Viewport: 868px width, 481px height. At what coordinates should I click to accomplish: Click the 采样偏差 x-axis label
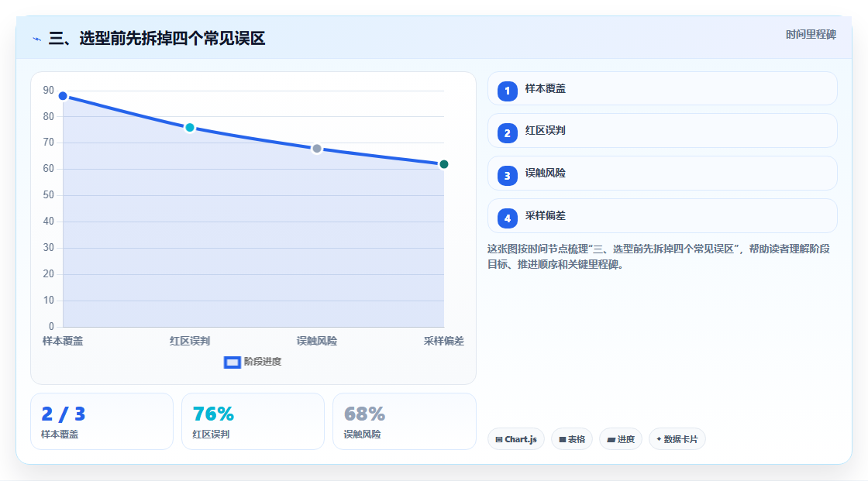point(444,342)
